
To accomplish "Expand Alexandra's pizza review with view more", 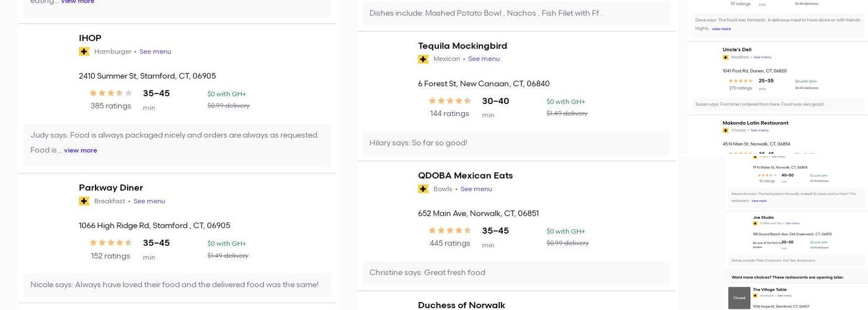I will click(x=759, y=201).
